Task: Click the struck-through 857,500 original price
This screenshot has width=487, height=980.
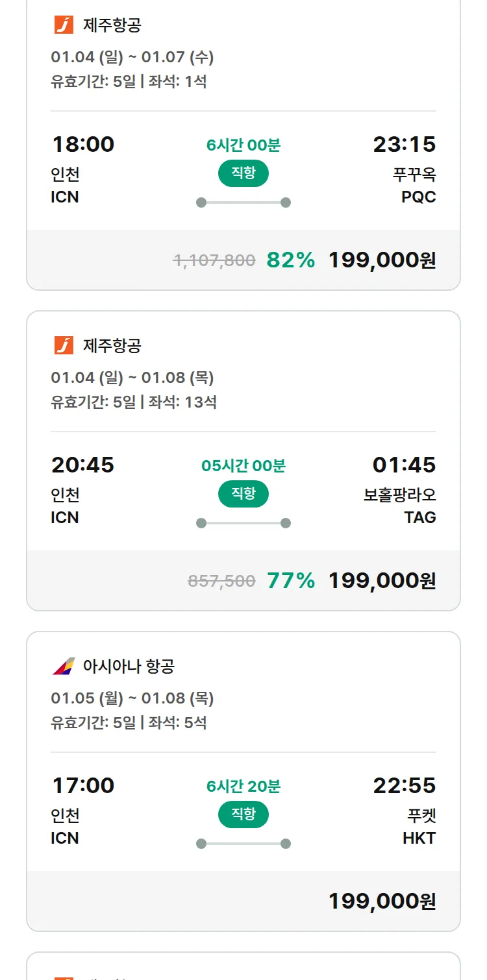Action: (221, 581)
